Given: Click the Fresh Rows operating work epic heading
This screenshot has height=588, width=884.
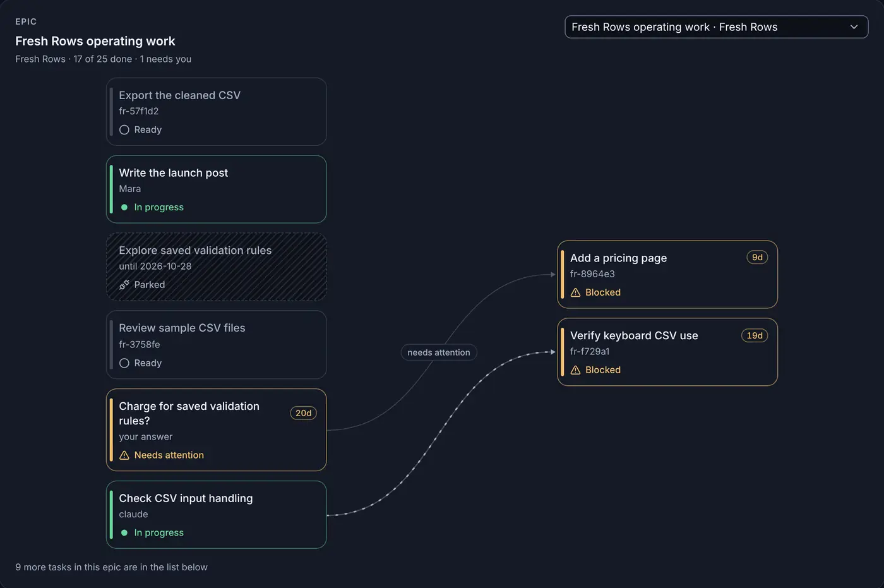Looking at the screenshot, I should click(95, 41).
